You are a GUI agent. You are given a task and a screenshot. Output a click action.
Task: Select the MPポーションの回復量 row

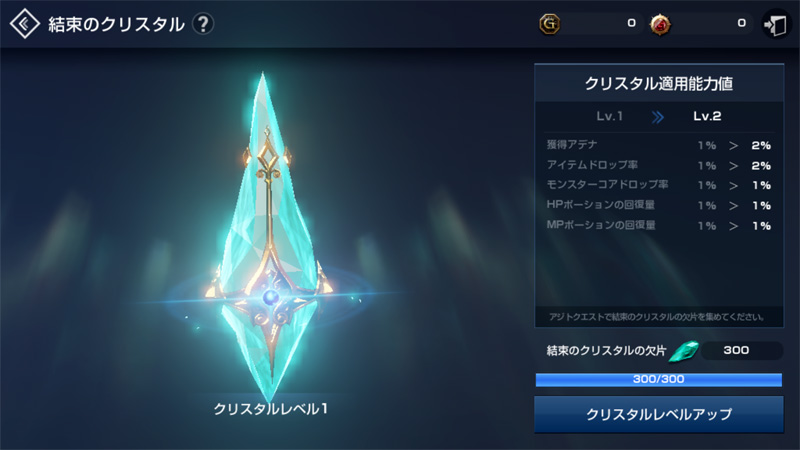(x=659, y=226)
